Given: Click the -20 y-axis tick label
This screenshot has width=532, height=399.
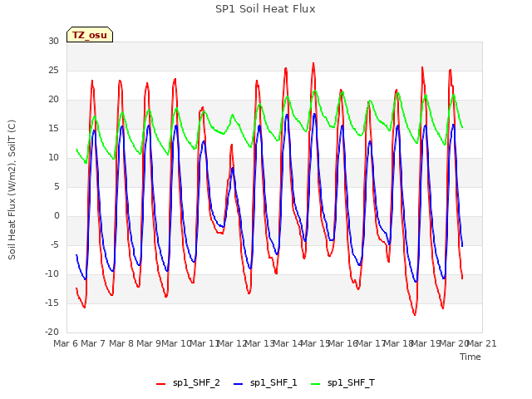Looking at the screenshot, I should click(52, 332).
